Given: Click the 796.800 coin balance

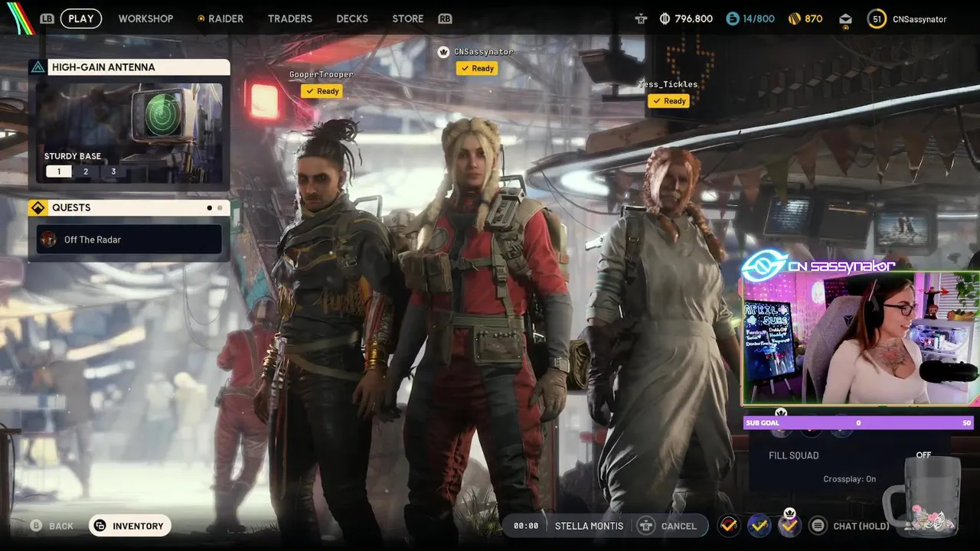Looking at the screenshot, I should click(694, 18).
